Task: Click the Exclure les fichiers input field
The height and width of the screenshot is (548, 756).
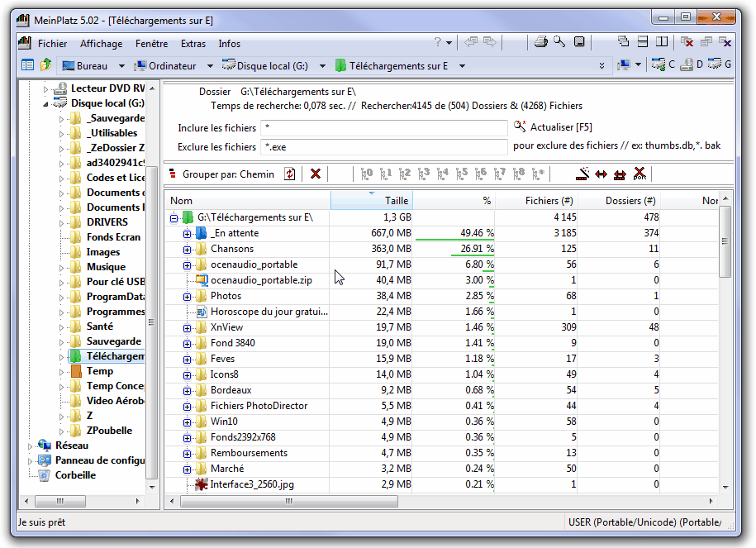Action: click(384, 146)
